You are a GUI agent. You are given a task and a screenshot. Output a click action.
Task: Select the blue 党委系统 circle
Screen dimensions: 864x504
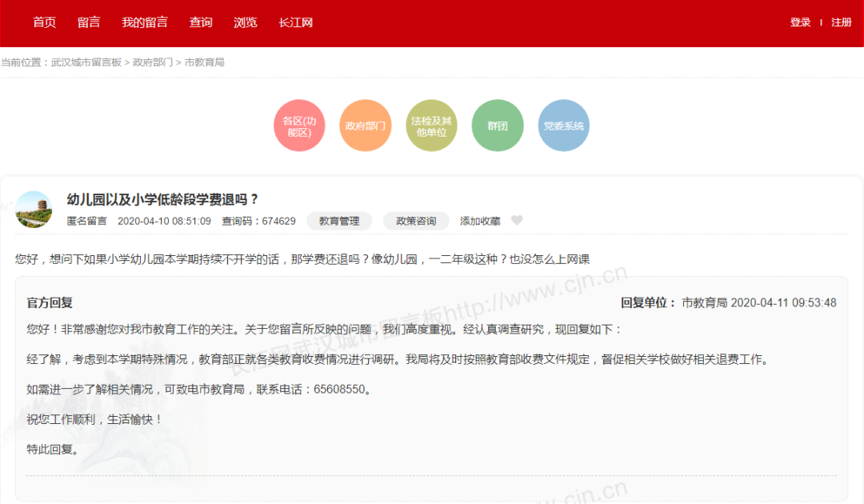pos(564,126)
